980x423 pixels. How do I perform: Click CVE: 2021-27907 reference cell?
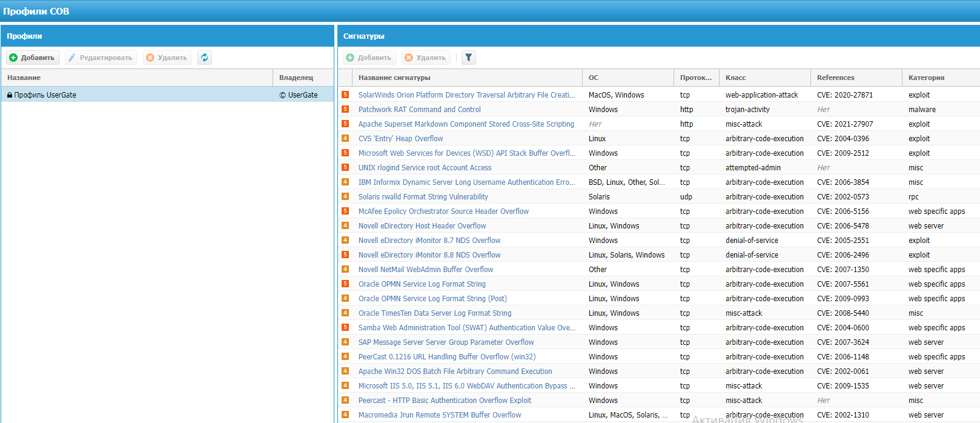pyautogui.click(x=845, y=124)
